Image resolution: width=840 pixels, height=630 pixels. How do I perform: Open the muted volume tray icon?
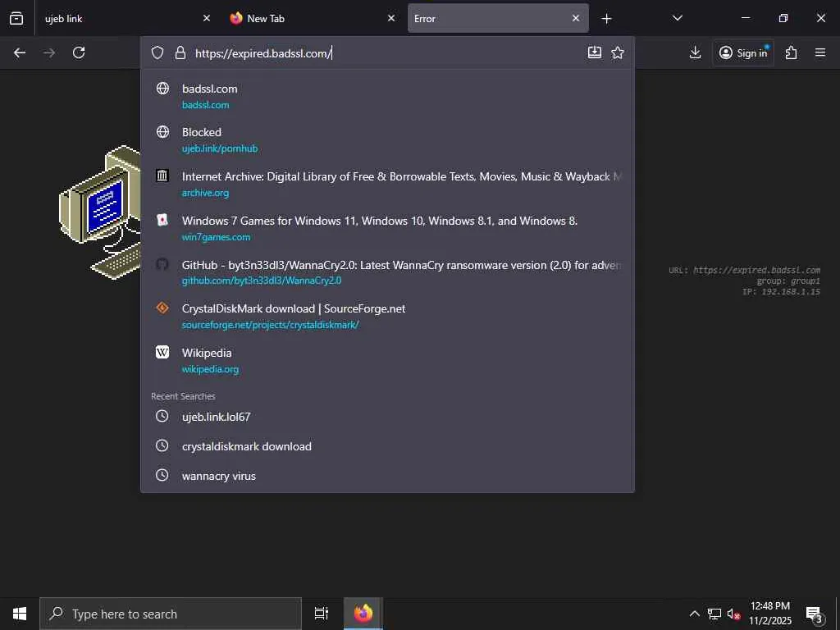(733, 614)
